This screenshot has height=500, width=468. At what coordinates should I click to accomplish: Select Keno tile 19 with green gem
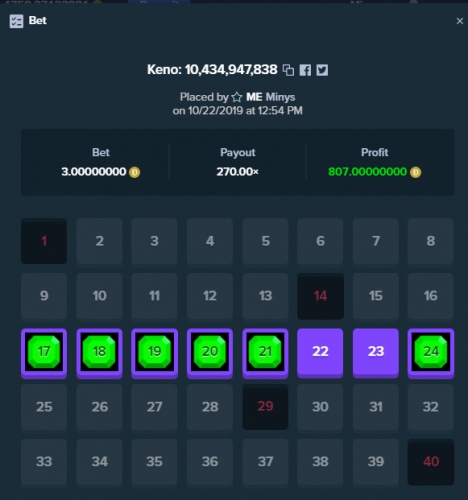154,353
